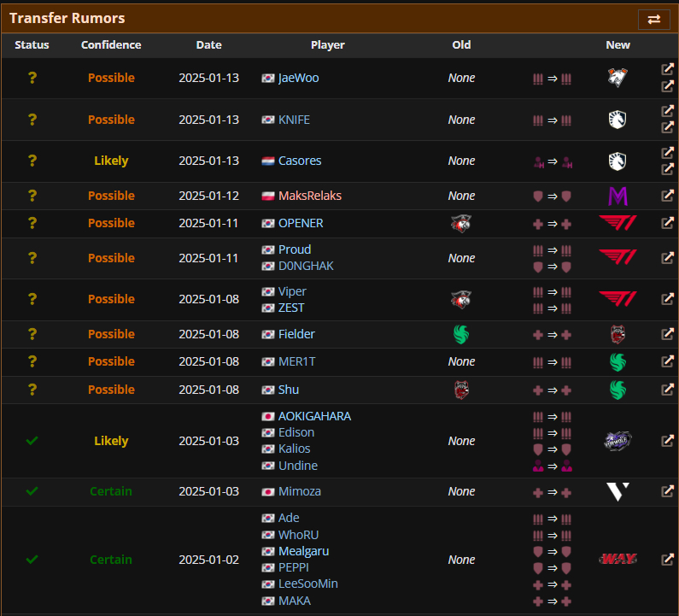Click the Likely label in Casores row

point(111,161)
